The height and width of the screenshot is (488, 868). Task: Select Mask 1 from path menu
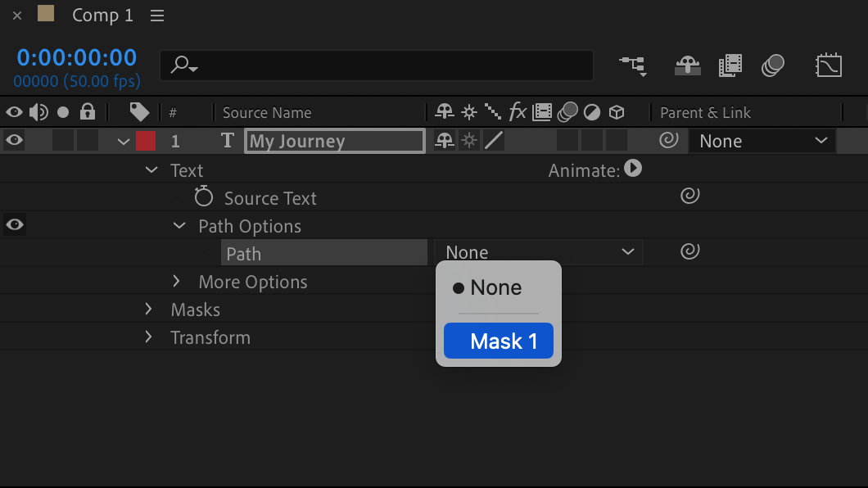pyautogui.click(x=498, y=341)
